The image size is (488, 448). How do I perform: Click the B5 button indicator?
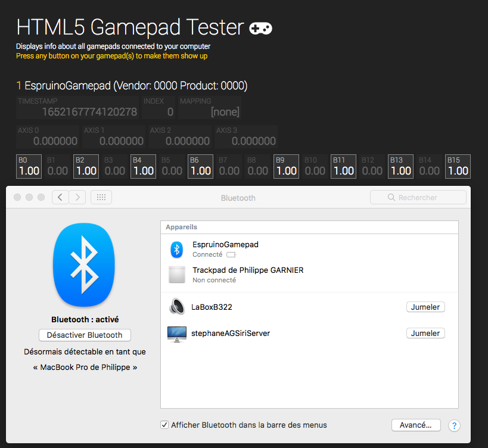(172, 166)
